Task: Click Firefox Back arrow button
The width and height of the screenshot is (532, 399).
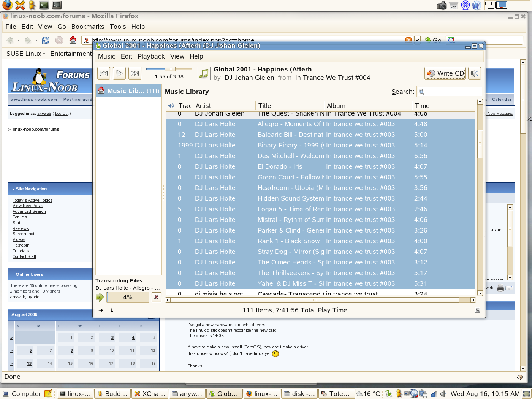Action: click(10, 40)
